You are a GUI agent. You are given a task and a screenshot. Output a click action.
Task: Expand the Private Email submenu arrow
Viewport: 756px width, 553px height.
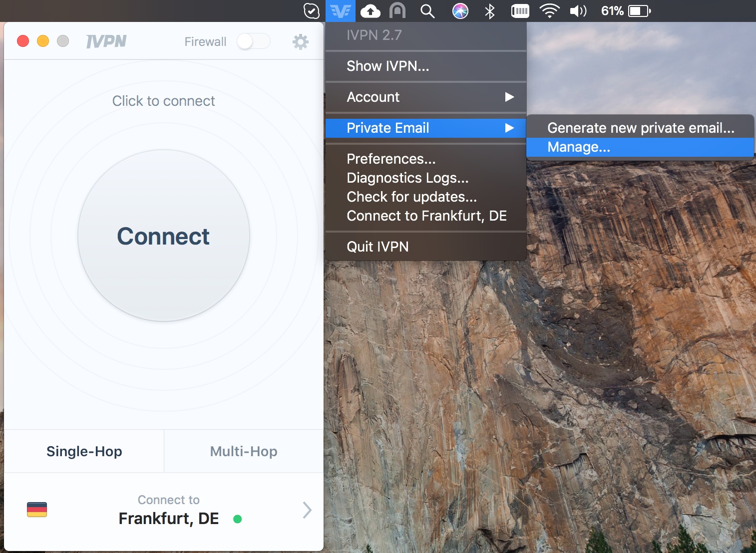pyautogui.click(x=509, y=128)
